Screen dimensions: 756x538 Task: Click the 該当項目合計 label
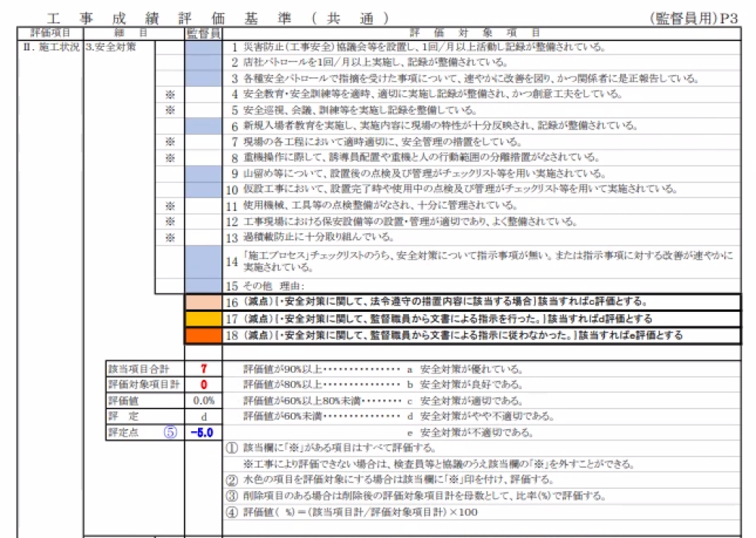pos(139,369)
